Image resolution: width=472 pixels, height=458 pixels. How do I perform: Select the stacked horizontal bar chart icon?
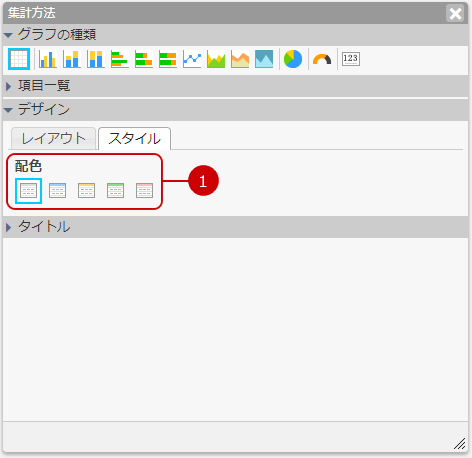click(144, 59)
